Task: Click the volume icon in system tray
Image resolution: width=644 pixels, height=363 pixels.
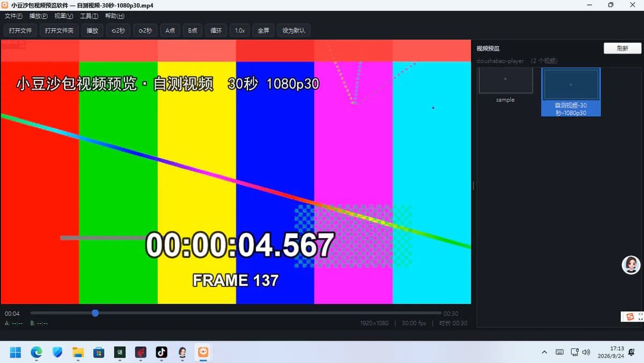Action: pyautogui.click(x=586, y=352)
